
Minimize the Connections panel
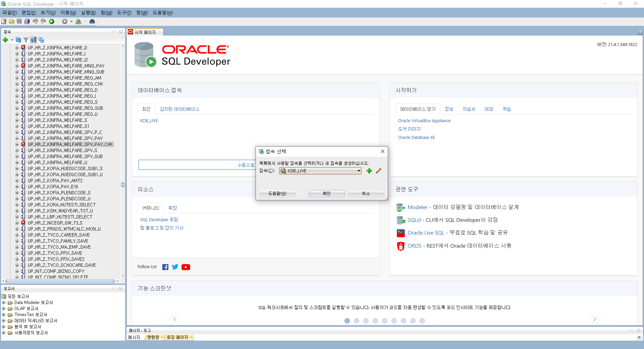click(x=121, y=32)
